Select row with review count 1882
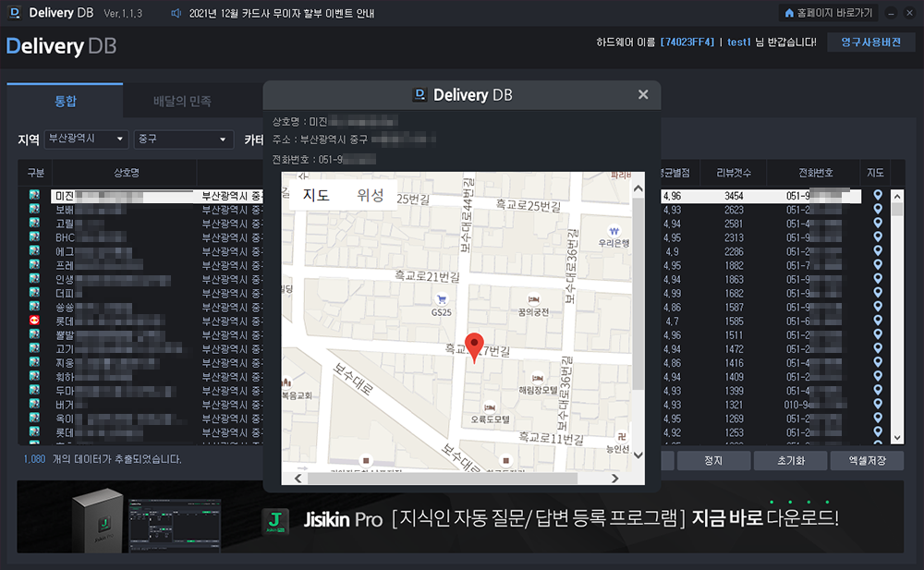This screenshot has width=924, height=570. point(734,265)
